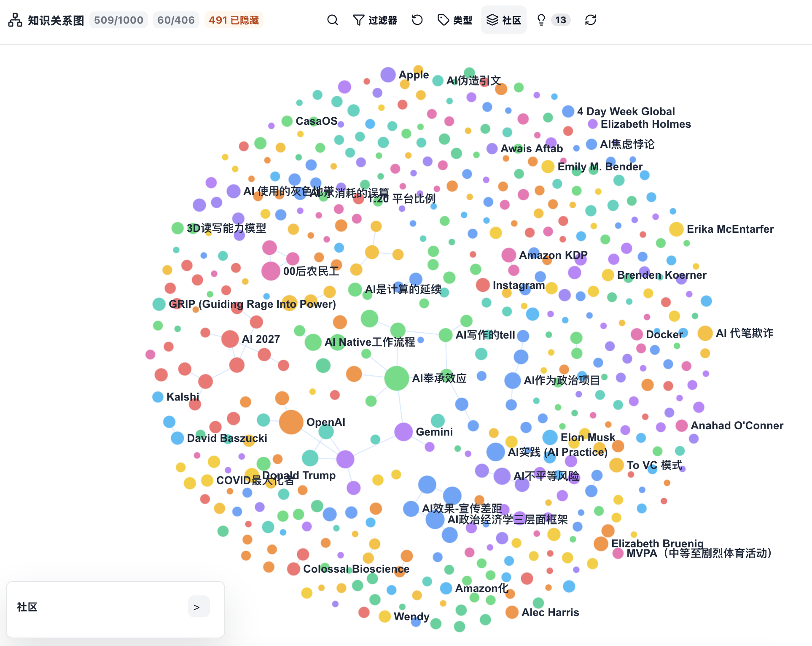
Task: Select the Elizabeth Holmes node
Action: pos(592,124)
